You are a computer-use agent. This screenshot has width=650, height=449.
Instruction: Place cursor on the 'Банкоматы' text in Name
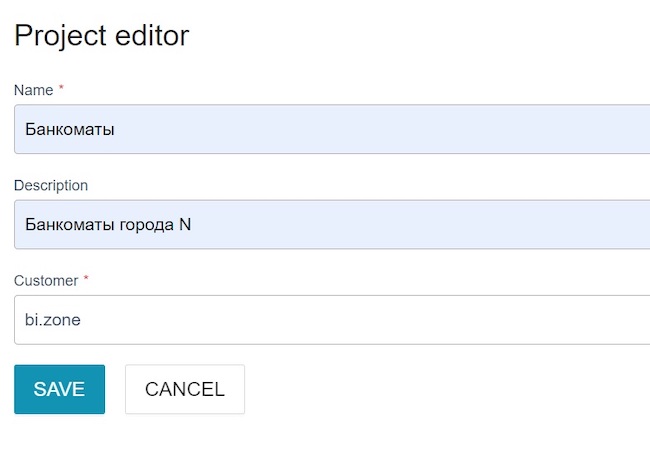[x=70, y=129]
